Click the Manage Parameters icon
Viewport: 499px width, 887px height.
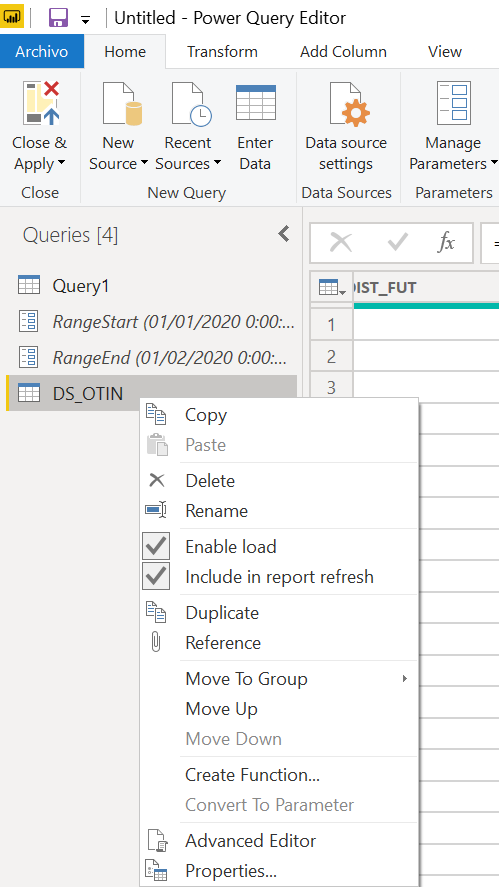point(453,102)
